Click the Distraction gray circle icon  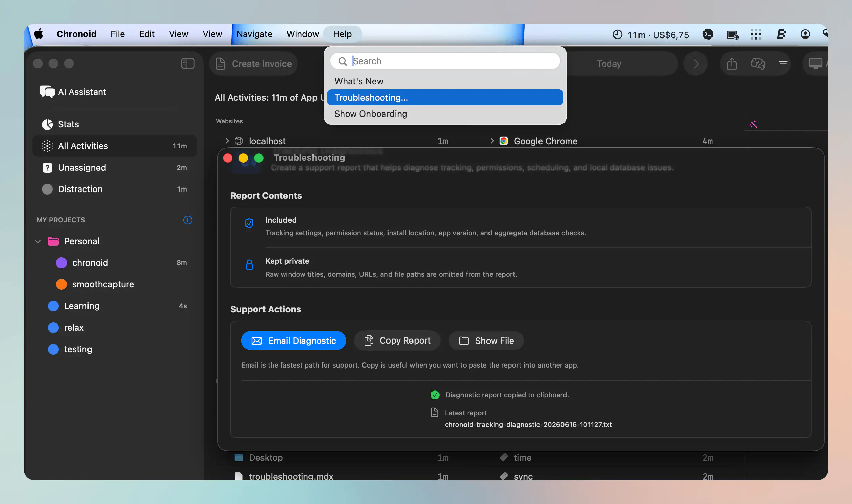[x=47, y=189]
